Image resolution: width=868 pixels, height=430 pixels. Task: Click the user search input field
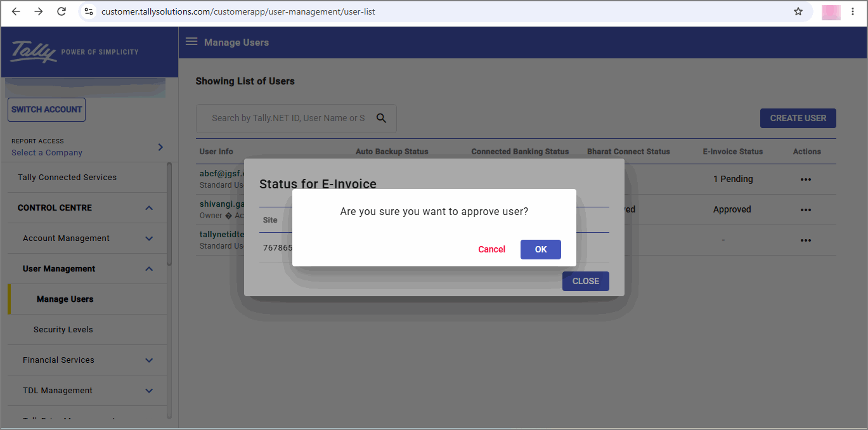tap(288, 118)
